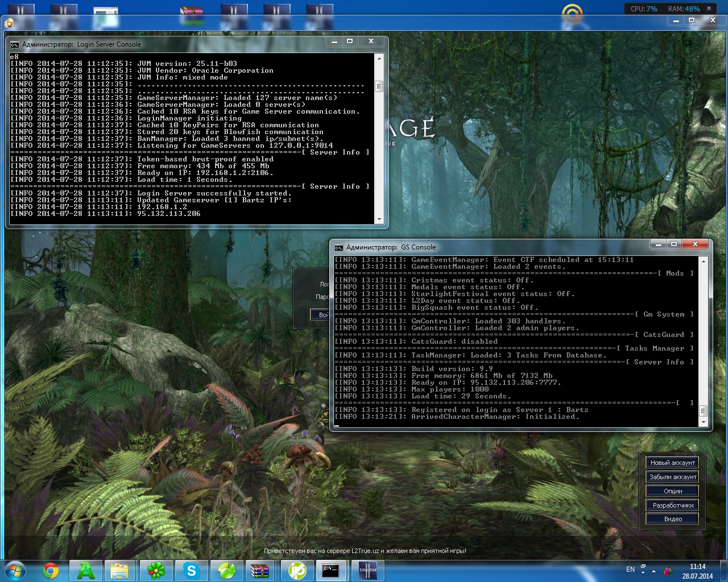Click the 'Registered on login as Server 1 : Bartz' line
Viewport: 728px width, 582px height.
[x=462, y=410]
